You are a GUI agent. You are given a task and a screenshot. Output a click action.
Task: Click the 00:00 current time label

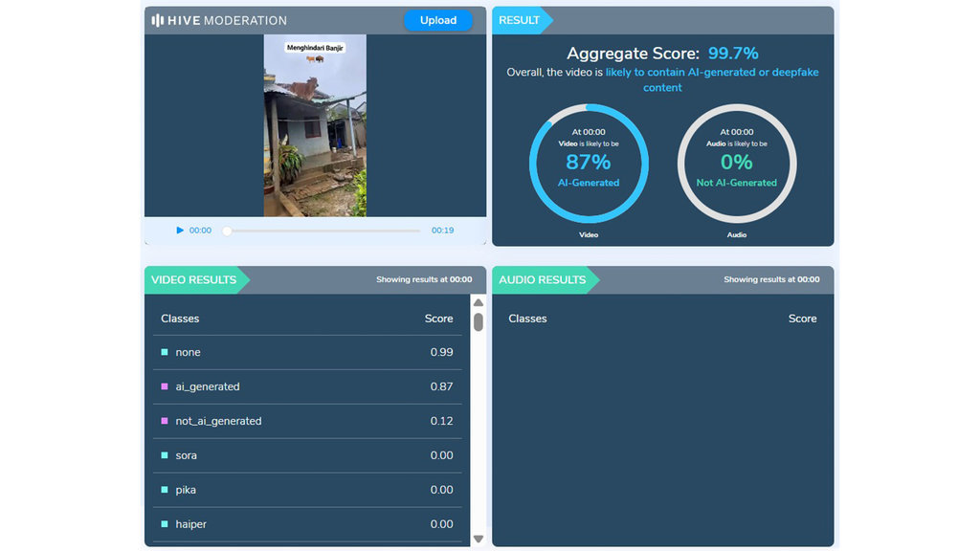(x=200, y=231)
